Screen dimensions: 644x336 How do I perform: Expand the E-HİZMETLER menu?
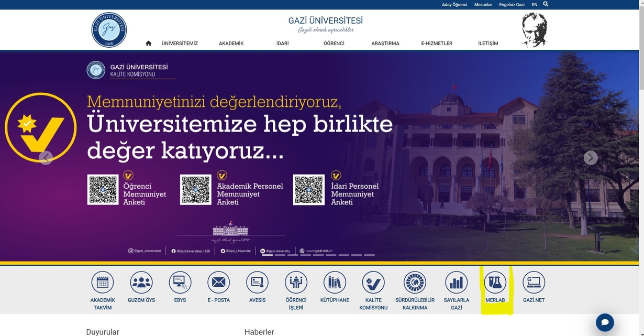point(436,43)
